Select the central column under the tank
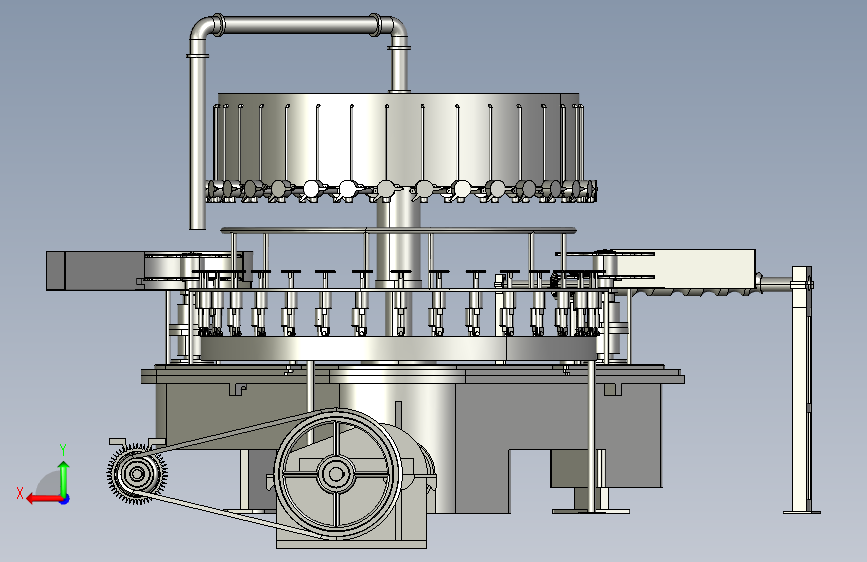Image resolution: width=867 pixels, height=562 pixels. [x=399, y=240]
